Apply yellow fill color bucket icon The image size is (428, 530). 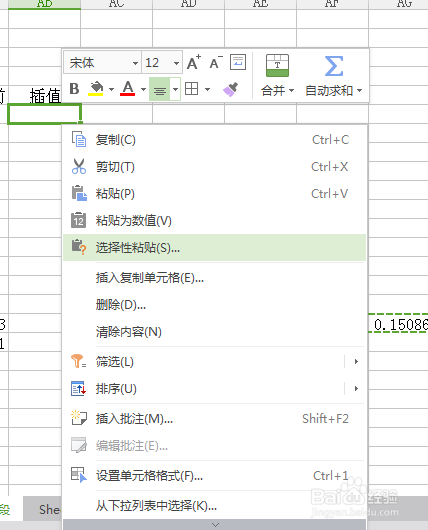click(96, 89)
